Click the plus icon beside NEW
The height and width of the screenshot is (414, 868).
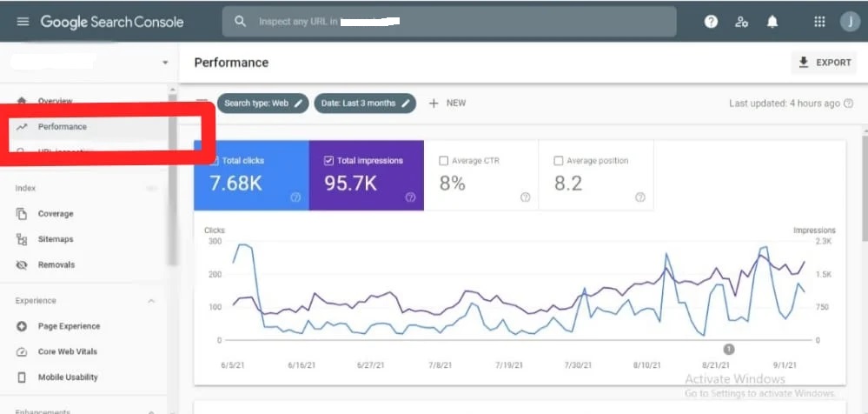coord(434,103)
